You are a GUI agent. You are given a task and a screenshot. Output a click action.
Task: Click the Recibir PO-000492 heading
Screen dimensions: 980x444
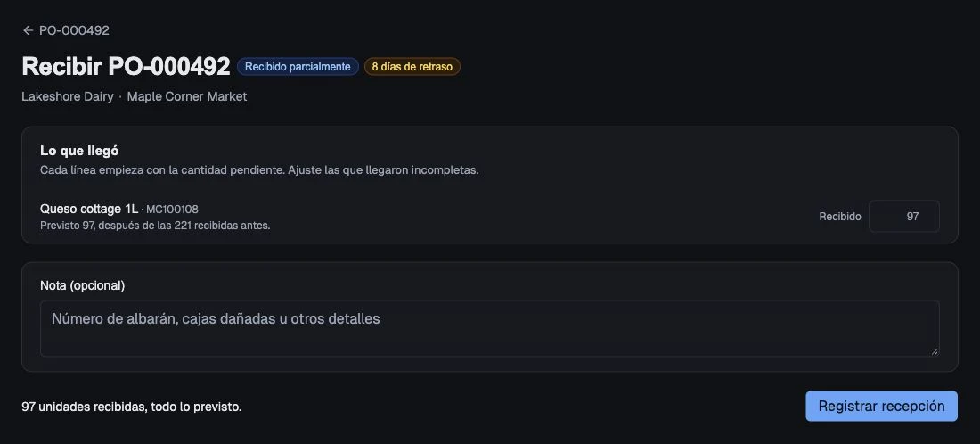click(x=127, y=66)
